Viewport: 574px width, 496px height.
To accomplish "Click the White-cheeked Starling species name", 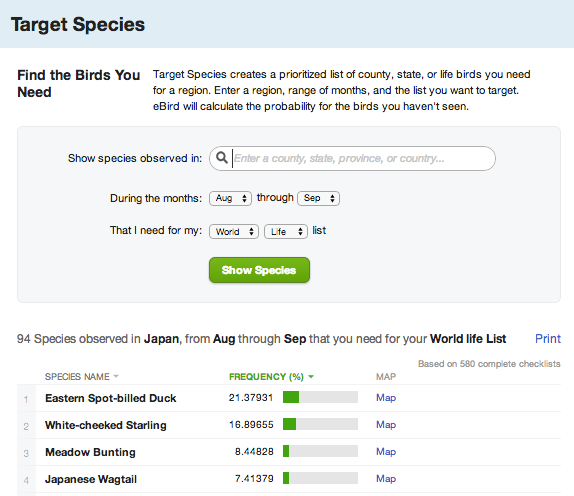I will pos(106,425).
